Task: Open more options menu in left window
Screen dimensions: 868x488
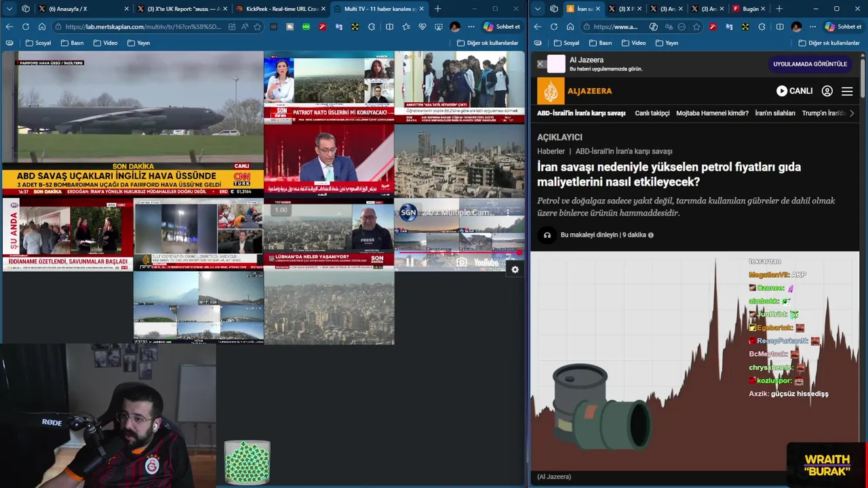Action: click(471, 26)
